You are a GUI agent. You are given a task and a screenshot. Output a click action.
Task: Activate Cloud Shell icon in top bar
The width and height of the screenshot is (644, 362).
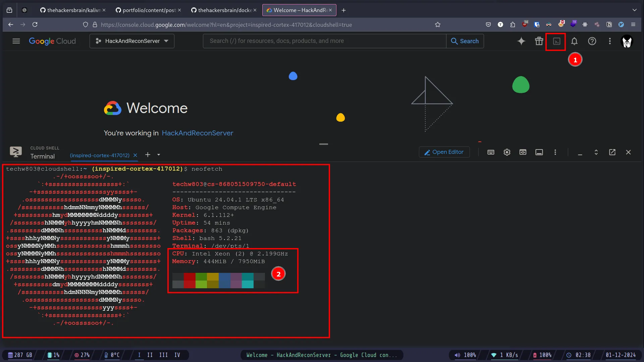click(556, 41)
